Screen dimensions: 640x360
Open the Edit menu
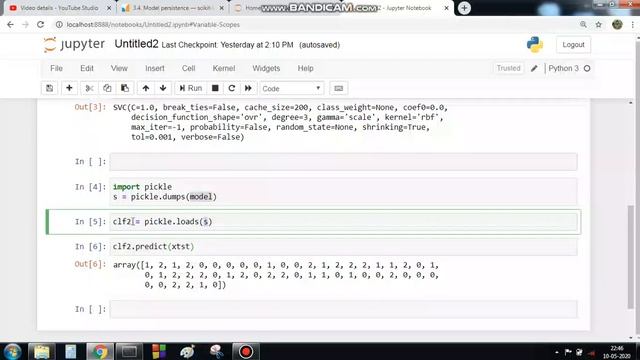(87, 68)
